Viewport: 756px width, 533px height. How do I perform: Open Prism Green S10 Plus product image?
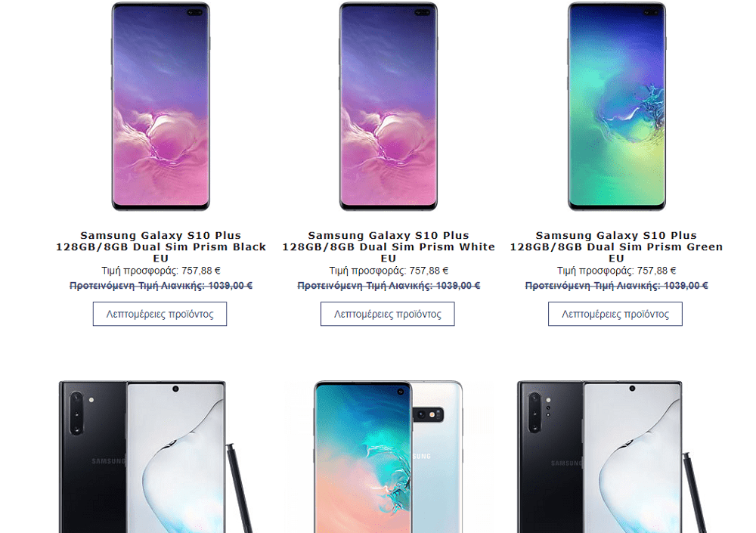point(617,106)
